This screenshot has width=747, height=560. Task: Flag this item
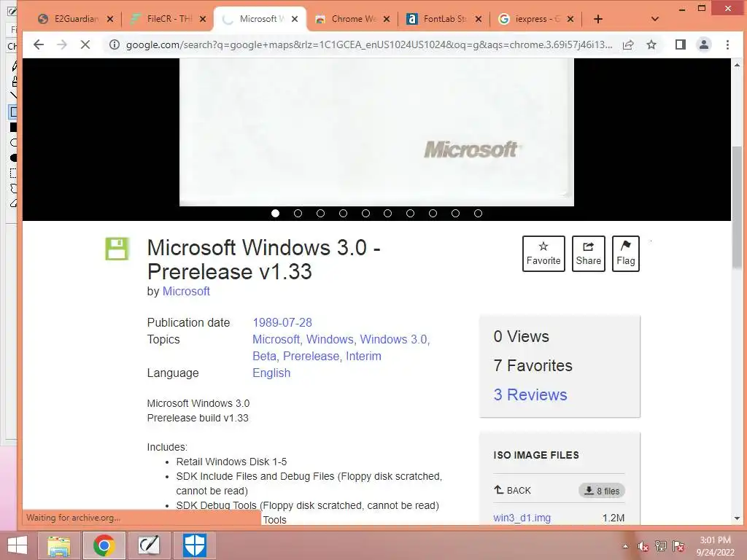click(x=625, y=254)
